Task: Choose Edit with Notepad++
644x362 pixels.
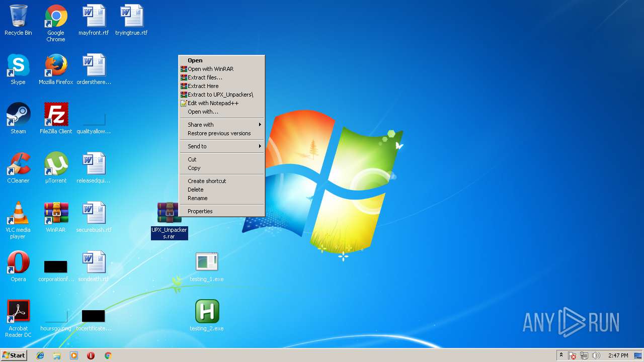Action: pyautogui.click(x=221, y=103)
